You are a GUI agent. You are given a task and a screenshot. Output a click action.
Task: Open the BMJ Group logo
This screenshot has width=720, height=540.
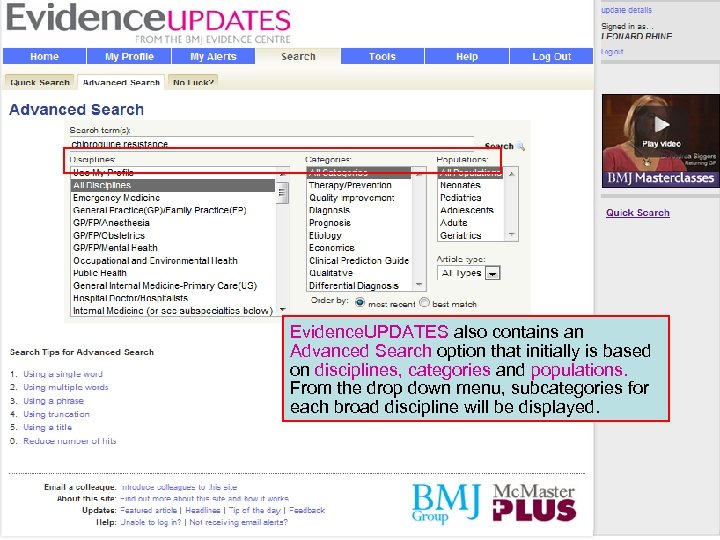pyautogui.click(x=446, y=503)
